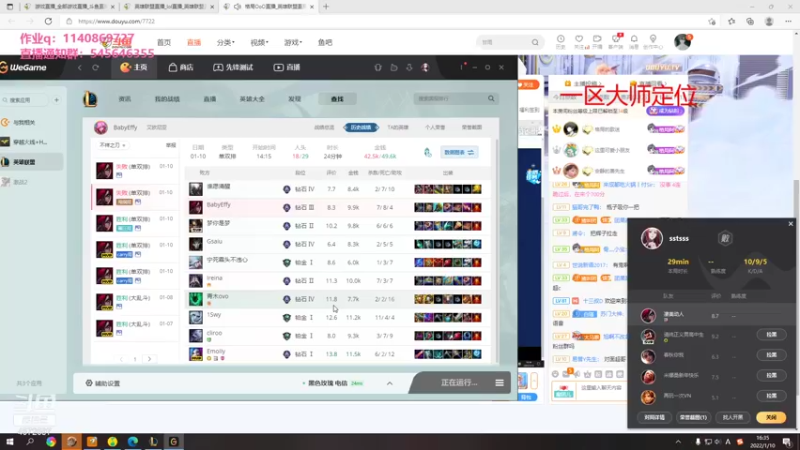Open 历史战绩 sub-tab

coord(361,128)
